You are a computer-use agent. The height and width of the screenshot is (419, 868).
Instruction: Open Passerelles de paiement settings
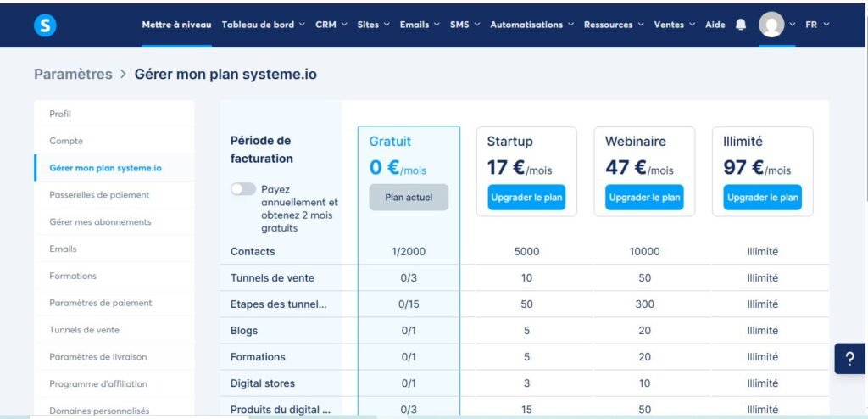114,194
